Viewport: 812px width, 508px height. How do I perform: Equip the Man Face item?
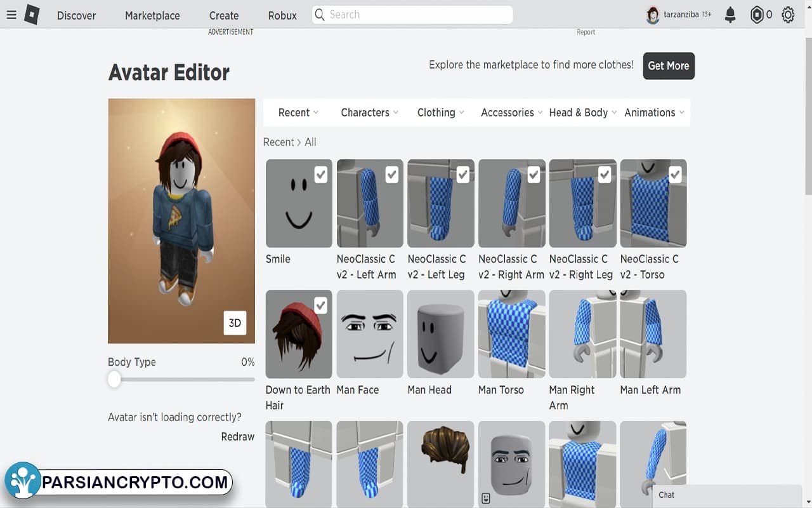[370, 334]
